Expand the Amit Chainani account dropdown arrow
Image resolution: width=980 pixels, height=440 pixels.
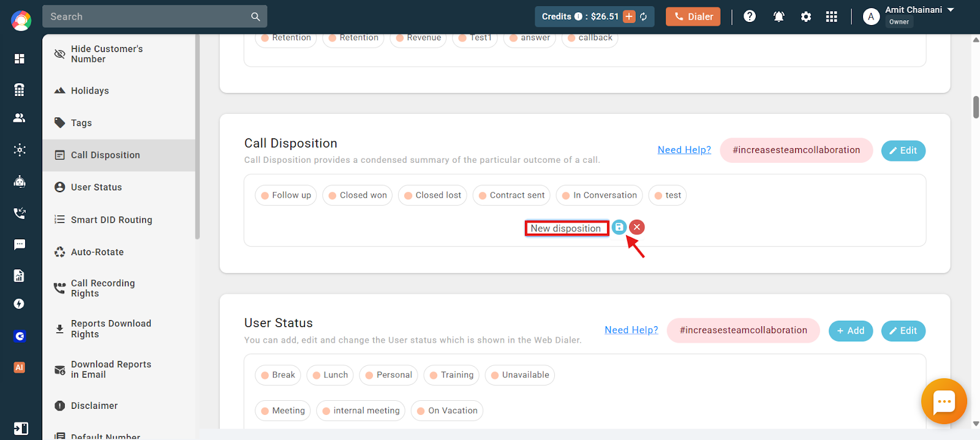pos(951,10)
